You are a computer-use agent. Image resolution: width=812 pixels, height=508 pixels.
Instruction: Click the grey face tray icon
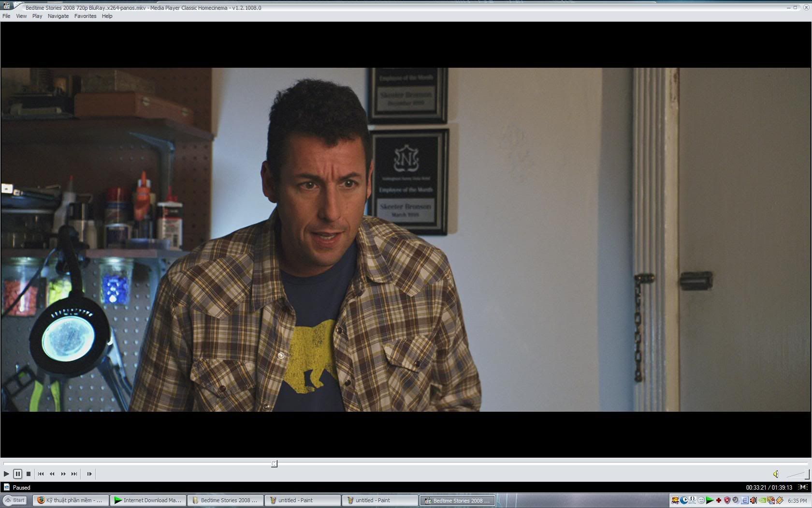(701, 500)
